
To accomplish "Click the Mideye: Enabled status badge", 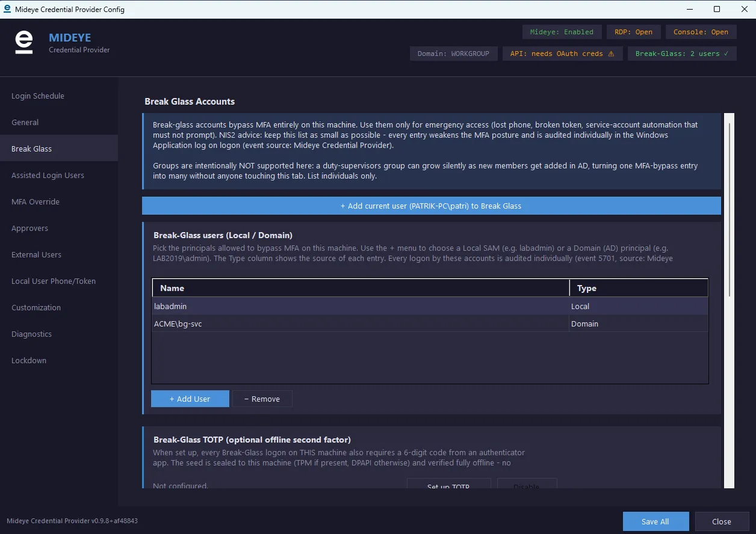I will (562, 32).
